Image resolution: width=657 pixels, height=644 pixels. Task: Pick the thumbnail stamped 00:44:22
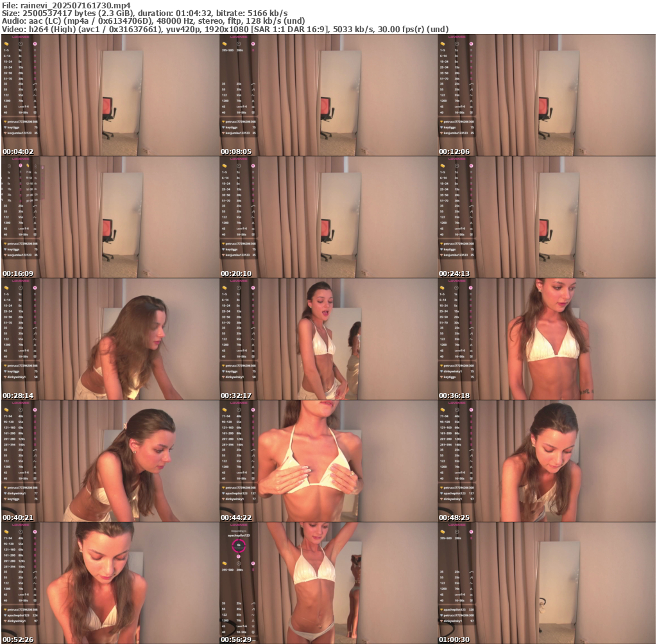pyautogui.click(x=328, y=461)
